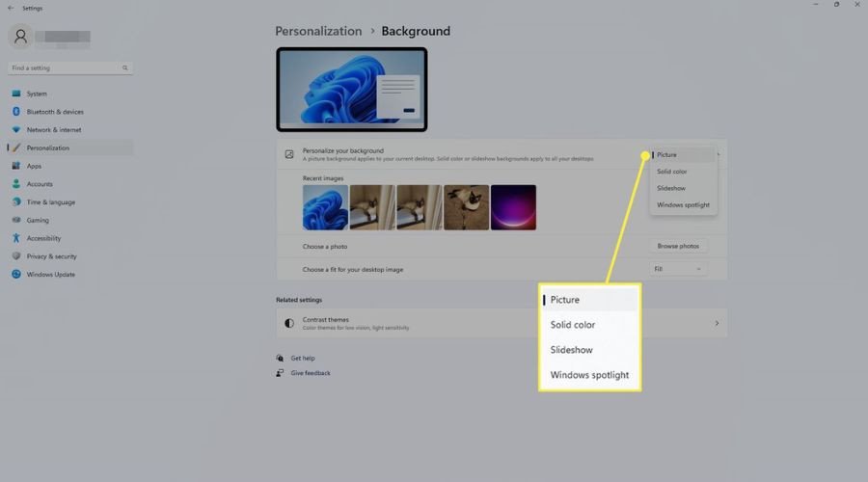Pick Windows spotlight background option

tap(683, 204)
